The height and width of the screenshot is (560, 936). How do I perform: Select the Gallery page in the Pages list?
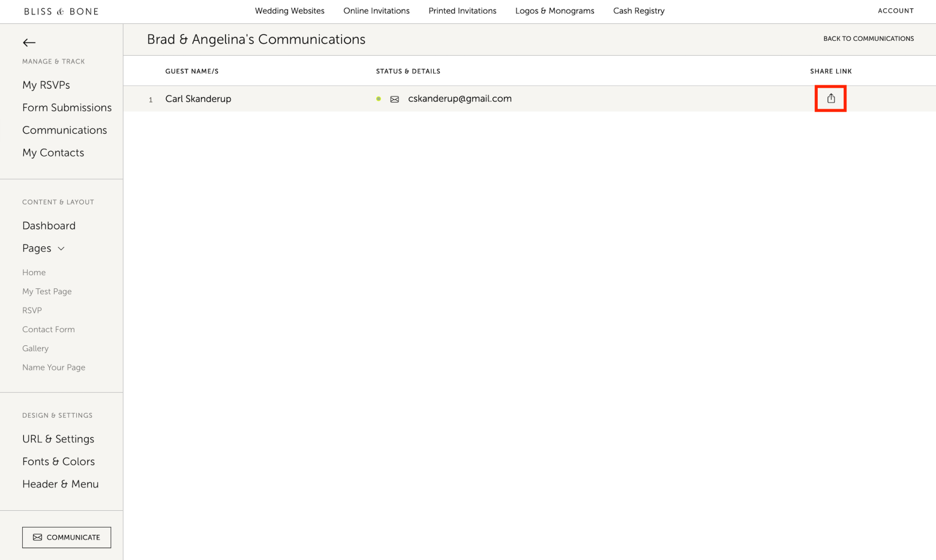point(35,348)
